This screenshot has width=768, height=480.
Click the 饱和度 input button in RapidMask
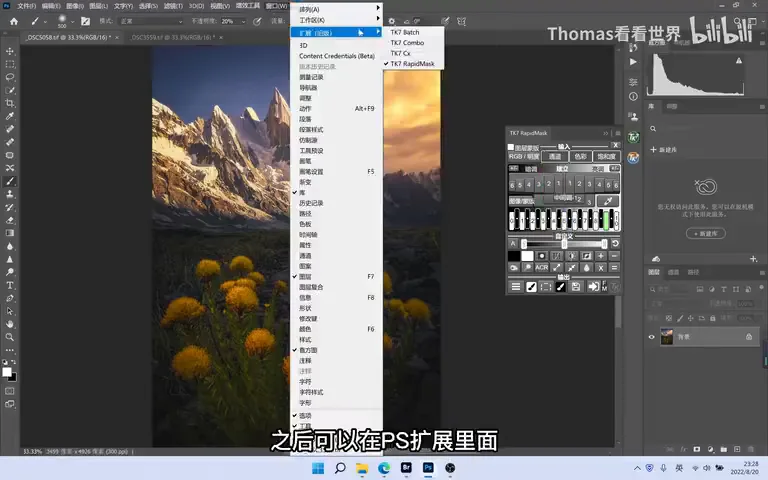tap(606, 157)
